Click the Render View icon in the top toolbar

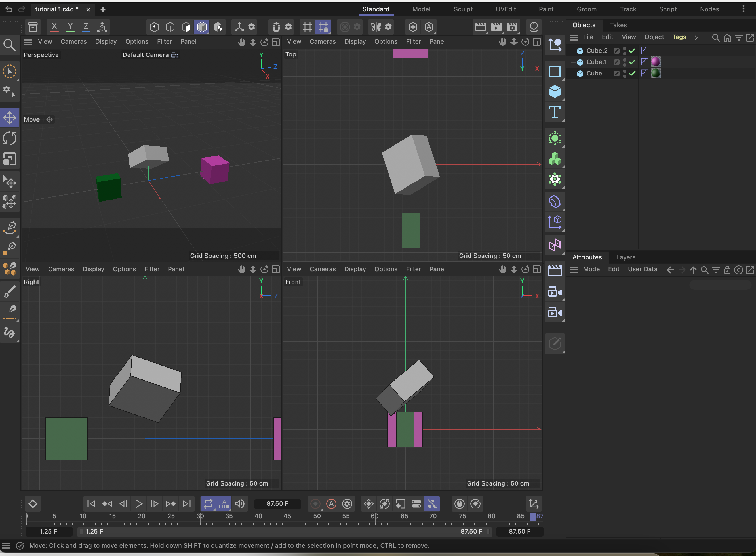pos(481,27)
